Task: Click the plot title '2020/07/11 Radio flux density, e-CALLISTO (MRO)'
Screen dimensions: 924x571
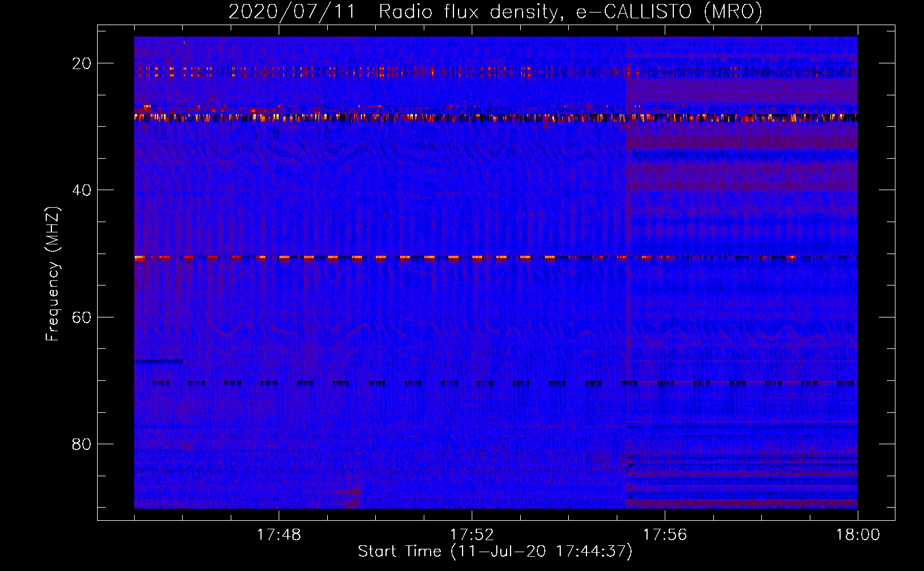Action: 495,11
